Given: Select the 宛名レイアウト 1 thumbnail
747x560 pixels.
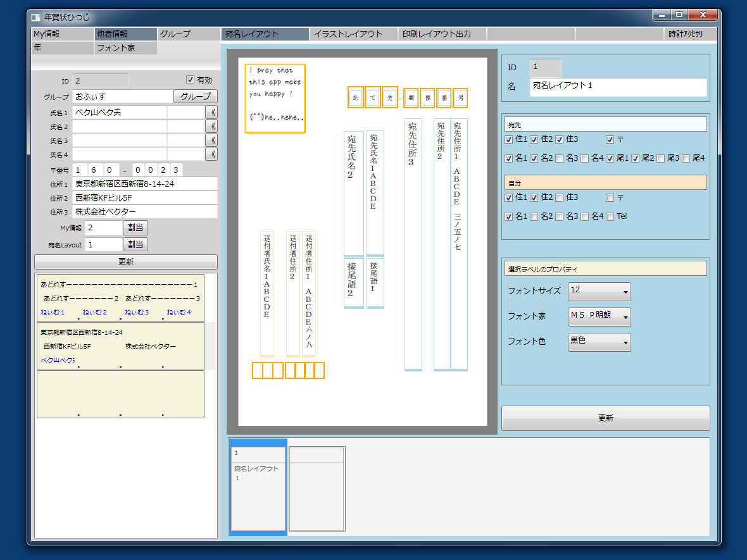Looking at the screenshot, I should pyautogui.click(x=258, y=488).
